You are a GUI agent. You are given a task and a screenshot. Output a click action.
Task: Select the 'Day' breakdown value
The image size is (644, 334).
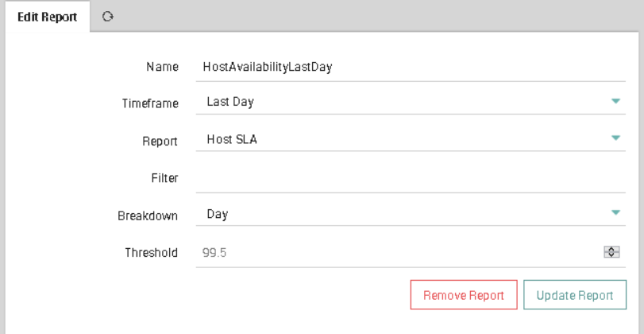(218, 214)
